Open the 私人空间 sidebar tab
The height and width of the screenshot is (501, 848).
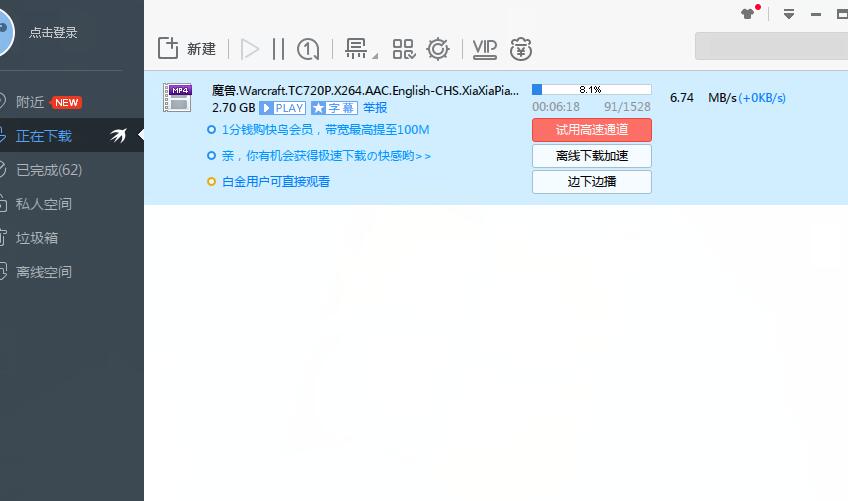72,204
